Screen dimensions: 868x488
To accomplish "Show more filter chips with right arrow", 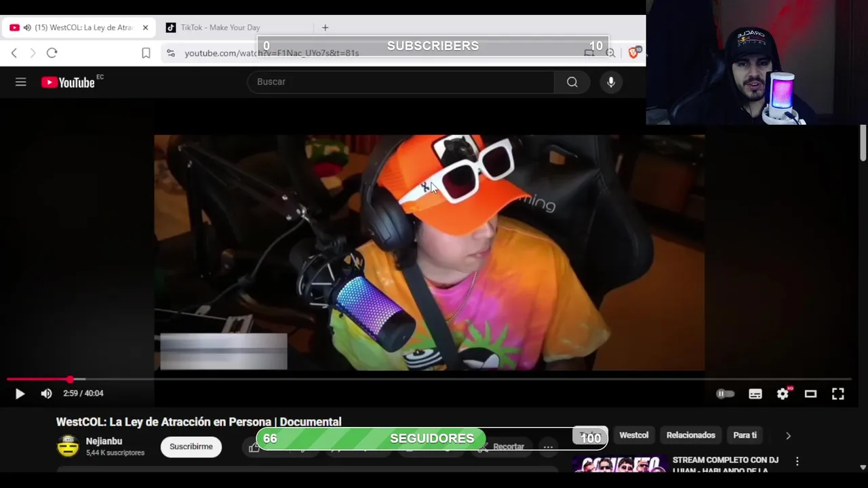I will [x=788, y=436].
